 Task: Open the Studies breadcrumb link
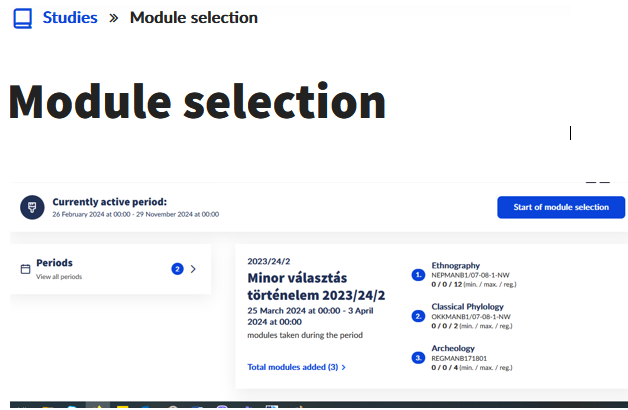pyautogui.click(x=70, y=18)
